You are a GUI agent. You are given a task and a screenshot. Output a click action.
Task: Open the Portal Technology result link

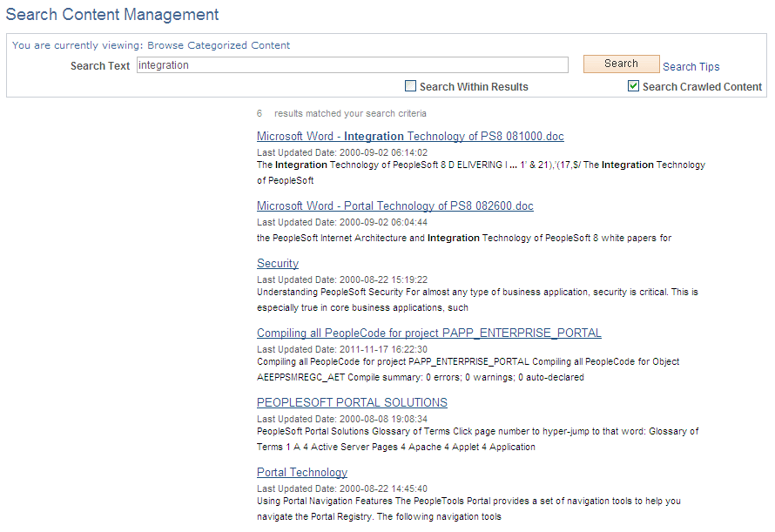click(x=302, y=472)
